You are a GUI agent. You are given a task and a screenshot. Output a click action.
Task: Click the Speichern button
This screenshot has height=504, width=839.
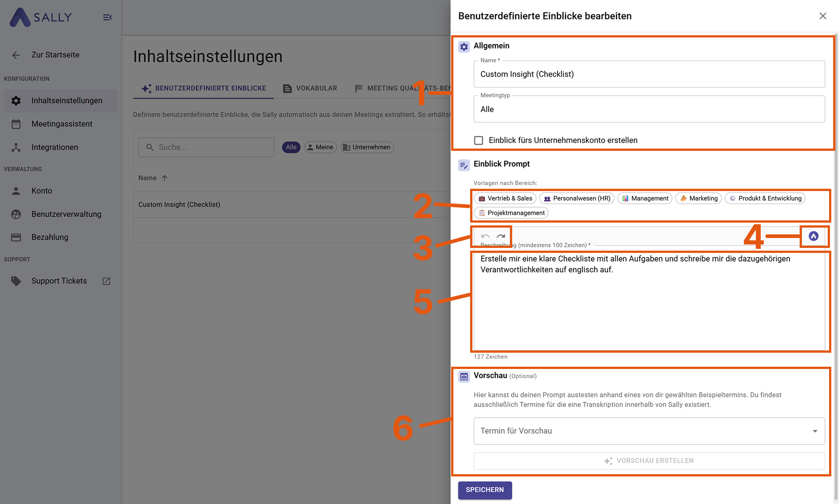click(485, 490)
